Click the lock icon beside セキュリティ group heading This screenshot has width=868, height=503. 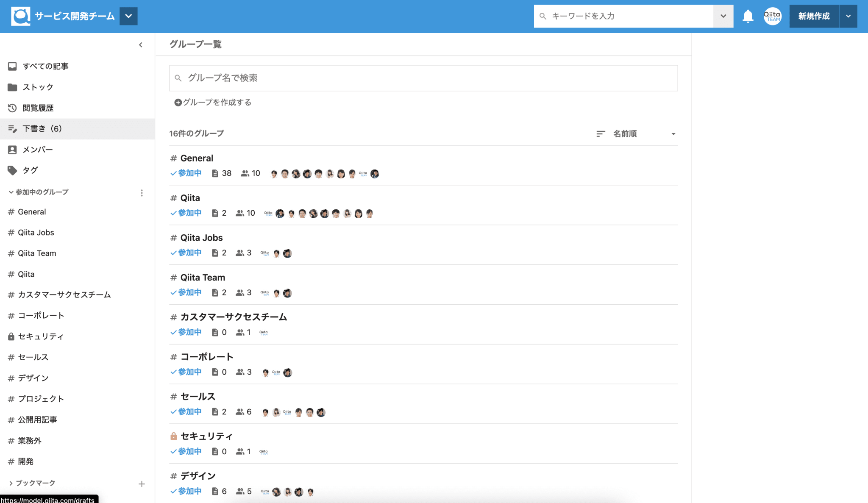[x=173, y=436]
